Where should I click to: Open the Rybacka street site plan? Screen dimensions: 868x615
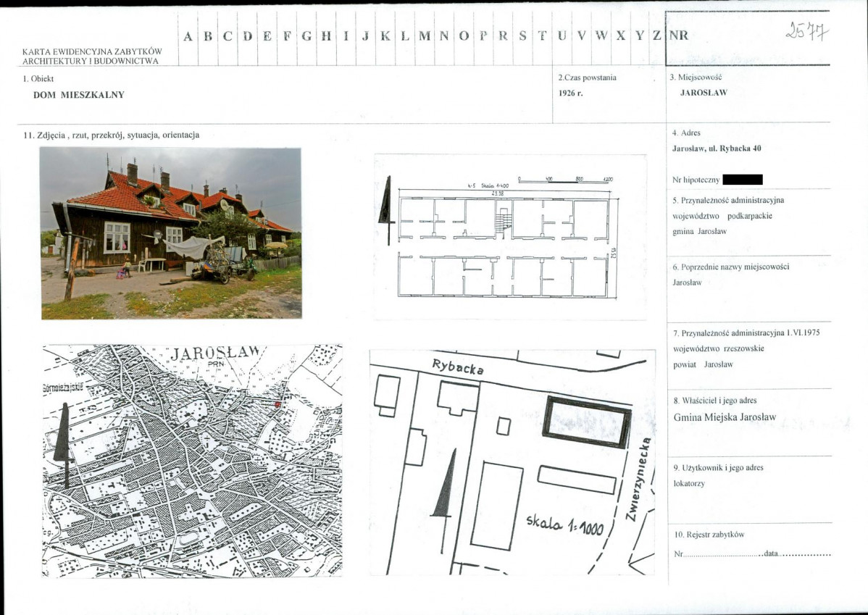tap(512, 462)
